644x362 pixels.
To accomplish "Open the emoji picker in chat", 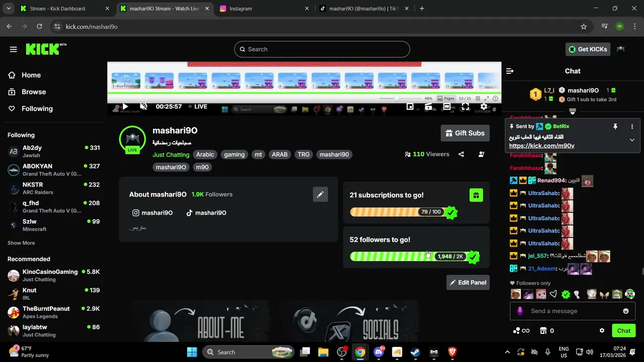I will pos(626,311).
